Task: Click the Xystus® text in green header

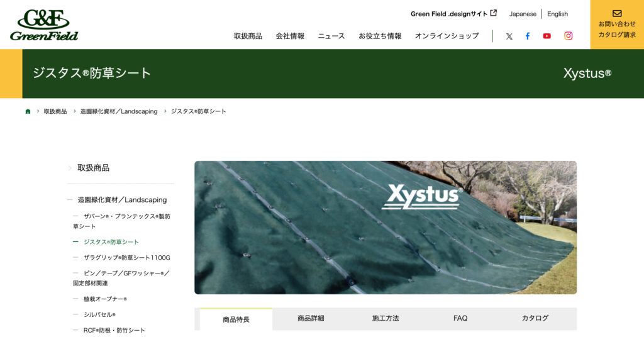Action: click(587, 73)
